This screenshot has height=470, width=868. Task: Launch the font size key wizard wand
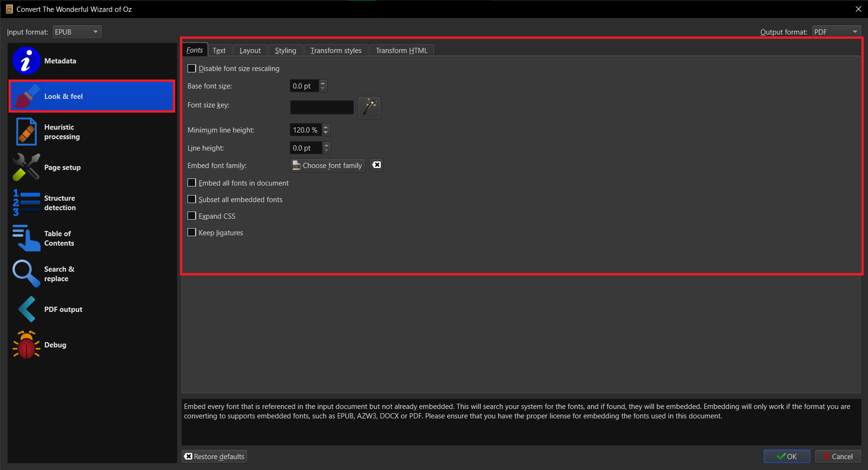(369, 107)
